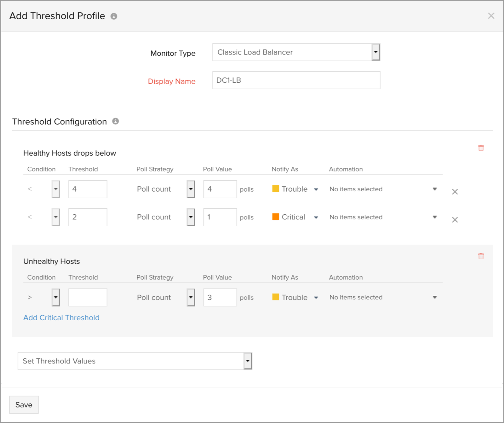
Task: Click the orange Critical color swatch
Action: pyautogui.click(x=276, y=217)
